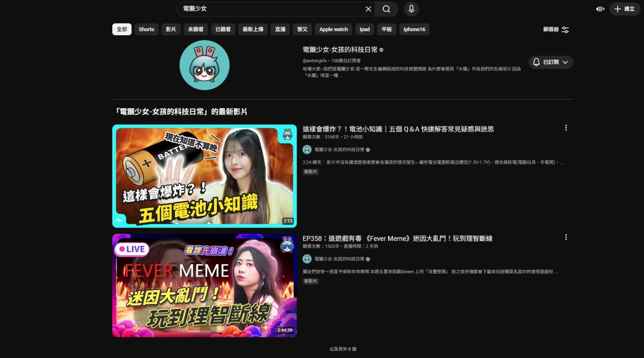Enable the Iphone16 filter chip

tap(414, 29)
